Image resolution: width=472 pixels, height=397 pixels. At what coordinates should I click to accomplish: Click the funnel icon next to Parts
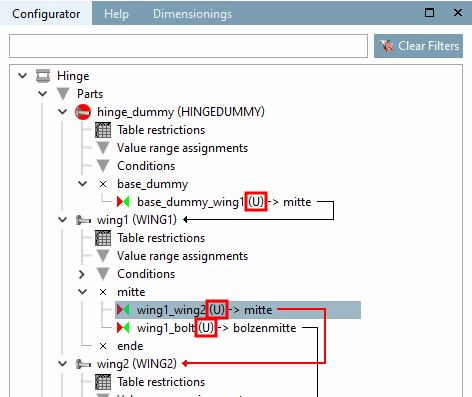[63, 94]
